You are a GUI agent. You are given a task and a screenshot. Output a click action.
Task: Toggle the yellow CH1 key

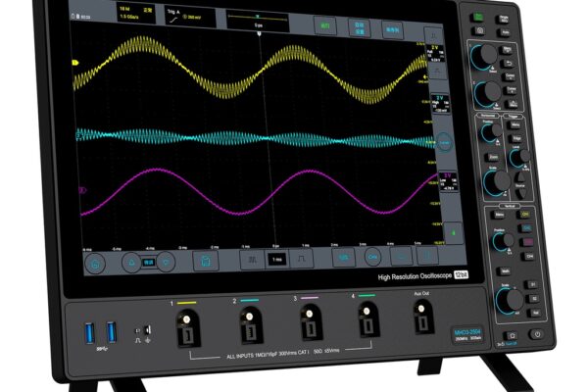pyautogui.click(x=525, y=215)
